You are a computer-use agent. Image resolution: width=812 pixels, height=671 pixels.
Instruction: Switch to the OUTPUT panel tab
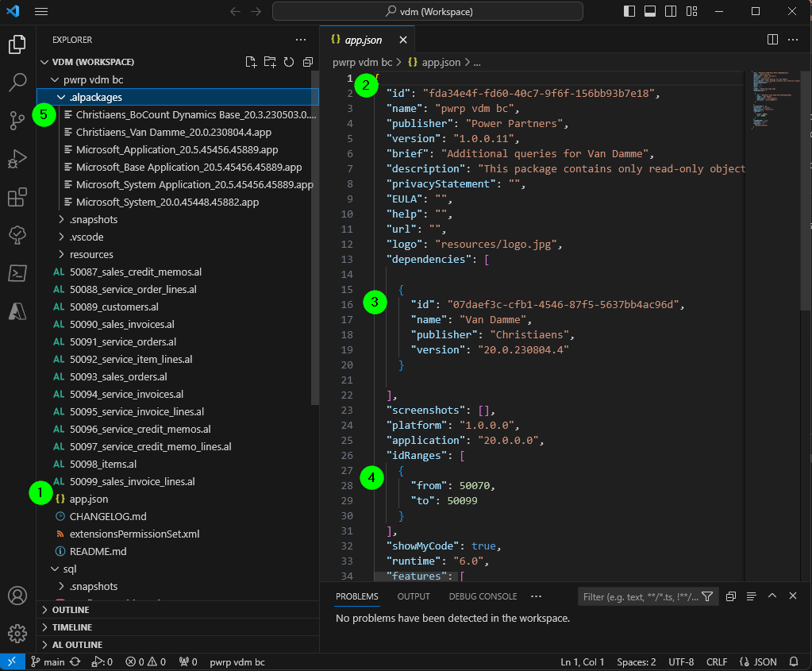414,596
